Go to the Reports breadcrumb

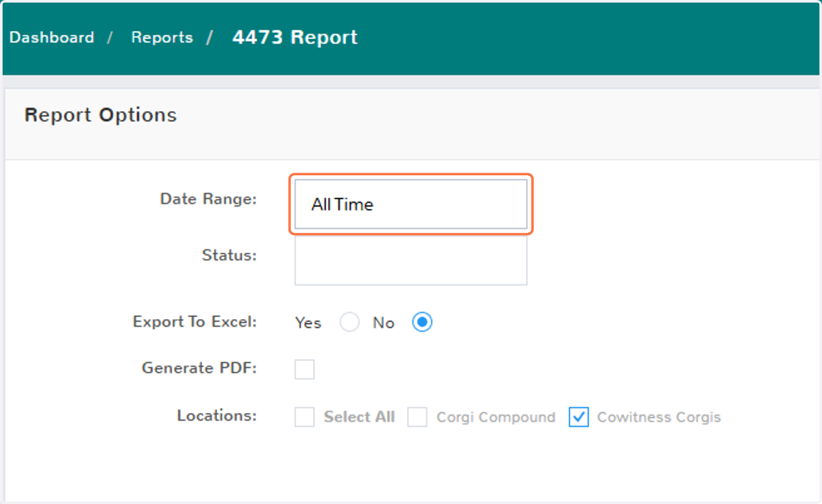point(162,38)
